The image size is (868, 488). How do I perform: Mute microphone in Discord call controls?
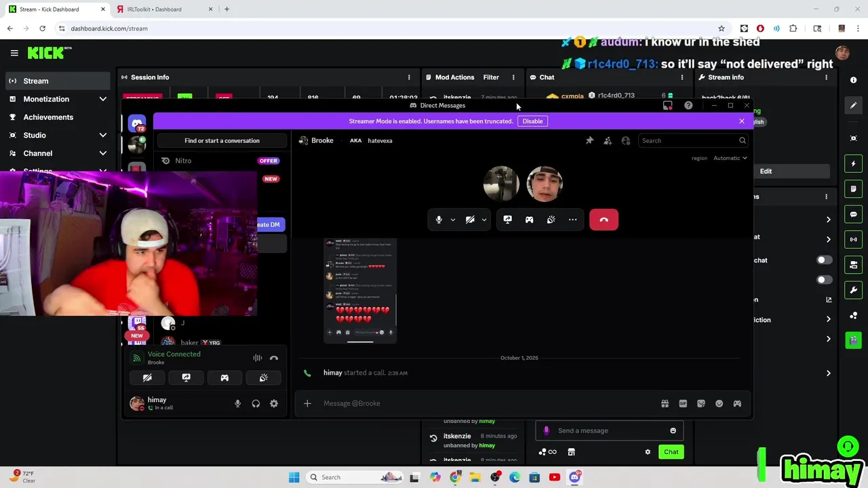pos(439,220)
